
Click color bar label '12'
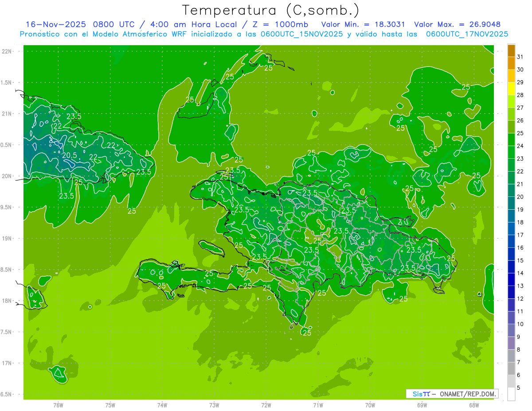(520, 299)
